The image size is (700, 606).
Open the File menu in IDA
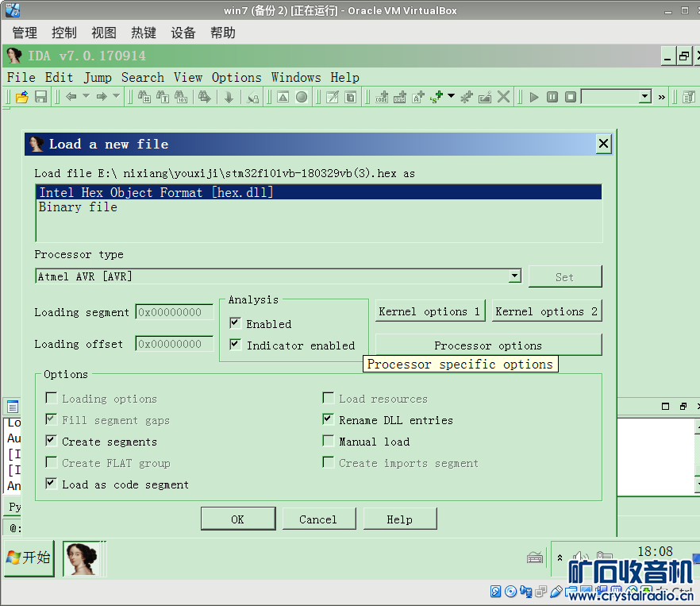point(21,77)
